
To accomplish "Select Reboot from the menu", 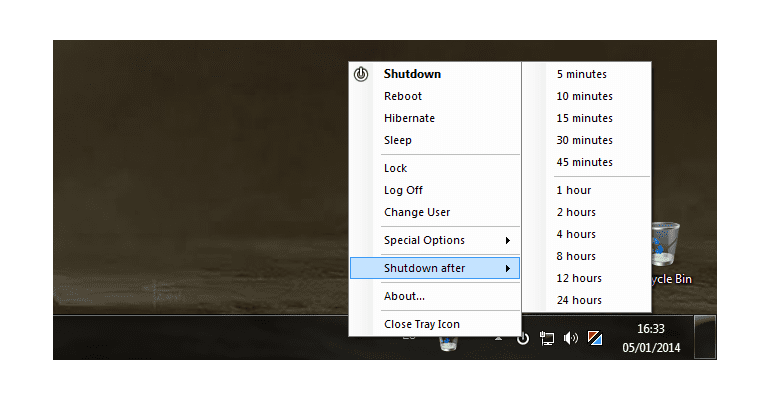I will [403, 96].
